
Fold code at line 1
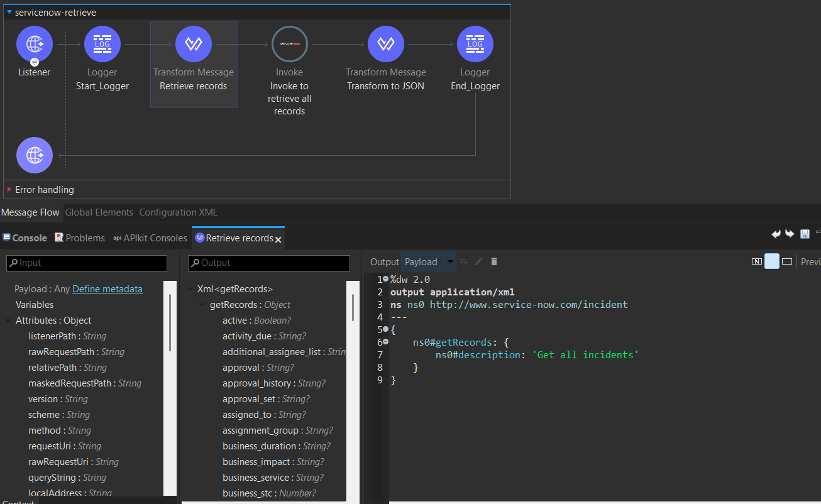pyautogui.click(x=385, y=279)
